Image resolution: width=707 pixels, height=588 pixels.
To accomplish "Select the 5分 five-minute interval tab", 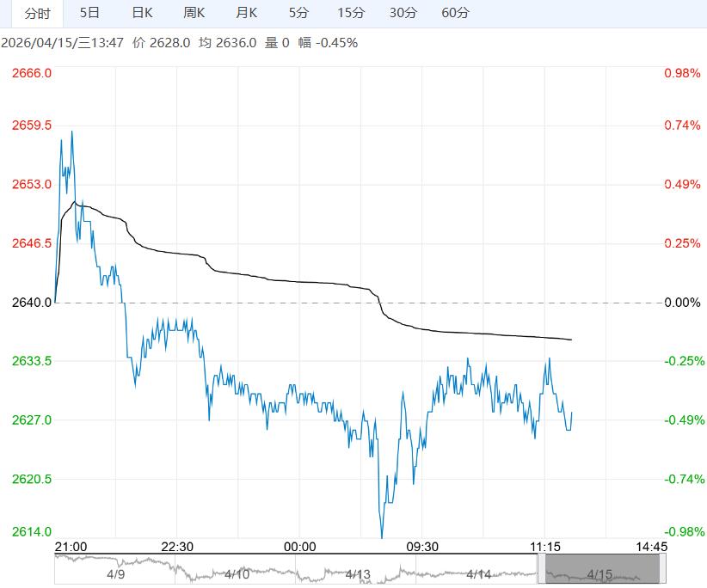I will tap(298, 13).
